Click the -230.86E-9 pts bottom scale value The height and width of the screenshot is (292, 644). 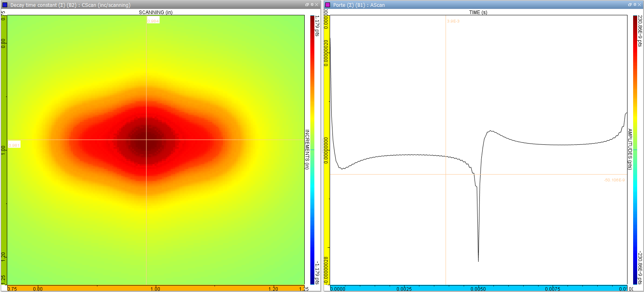tap(640, 268)
